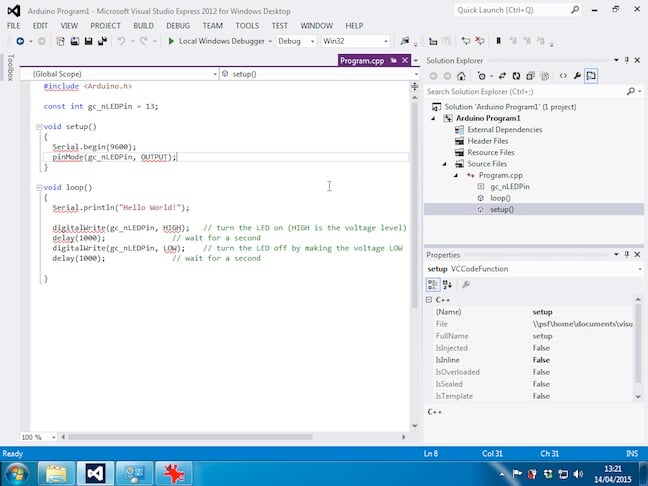Click Categorized view icon in Properties
648x486 pixels.
pyautogui.click(x=433, y=284)
